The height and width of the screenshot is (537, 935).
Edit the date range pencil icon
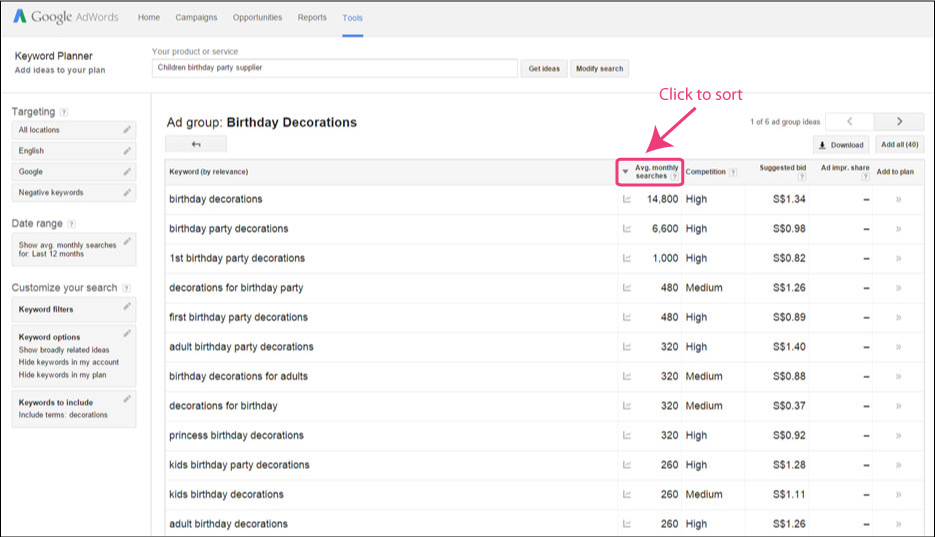click(127, 241)
